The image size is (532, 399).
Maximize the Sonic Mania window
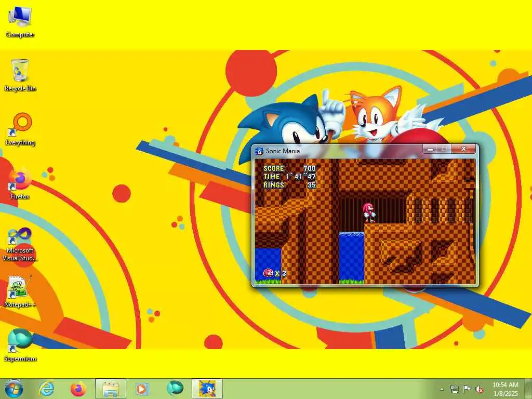point(444,149)
